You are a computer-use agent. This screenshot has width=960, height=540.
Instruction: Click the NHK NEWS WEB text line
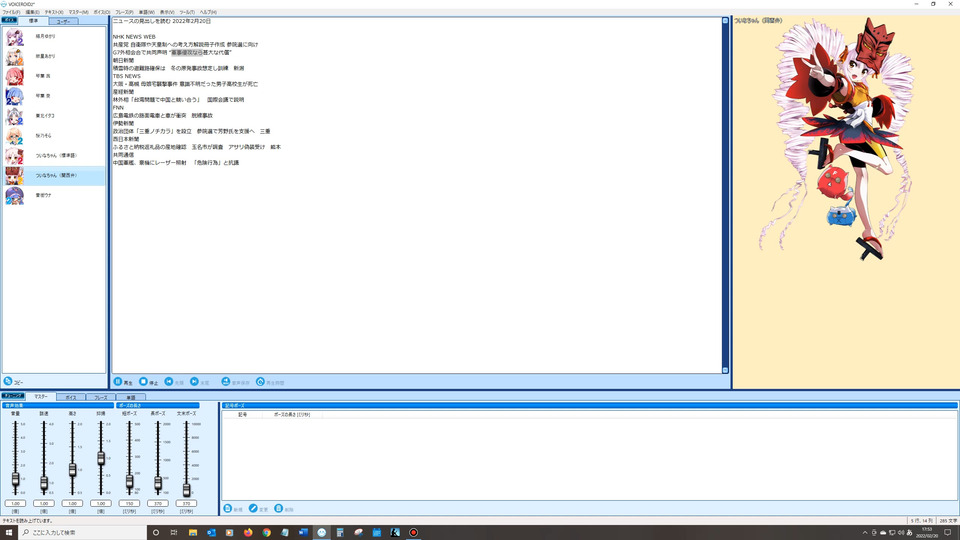134,37
